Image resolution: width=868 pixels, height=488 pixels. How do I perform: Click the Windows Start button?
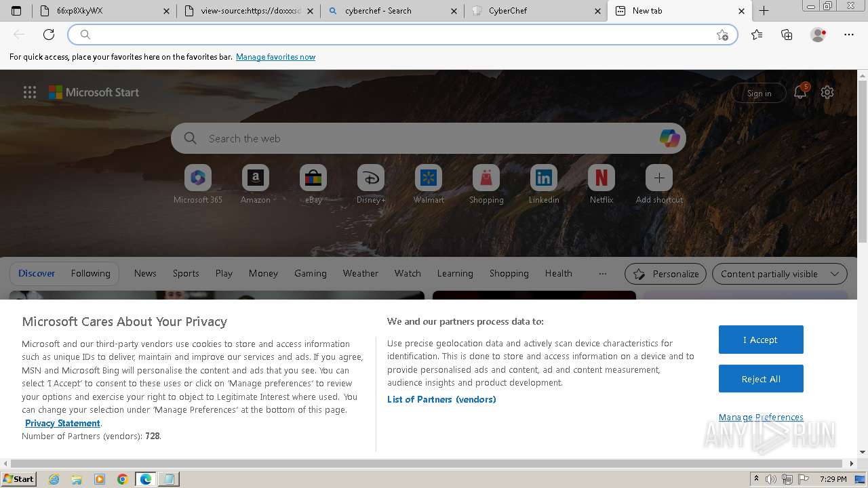point(18,479)
